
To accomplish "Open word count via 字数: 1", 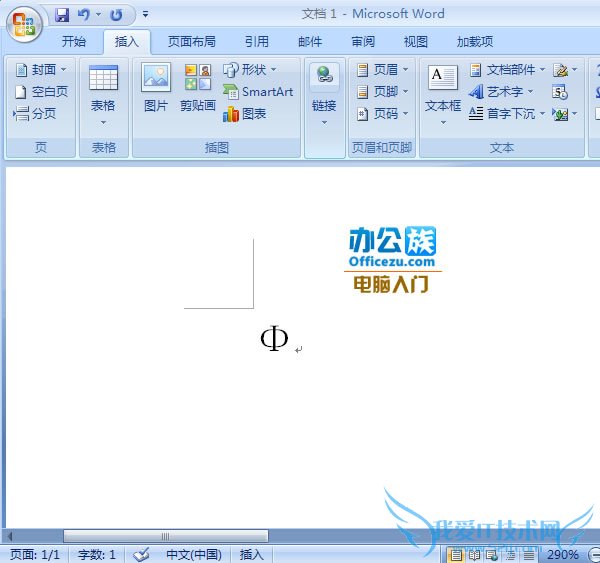I will tap(96, 555).
